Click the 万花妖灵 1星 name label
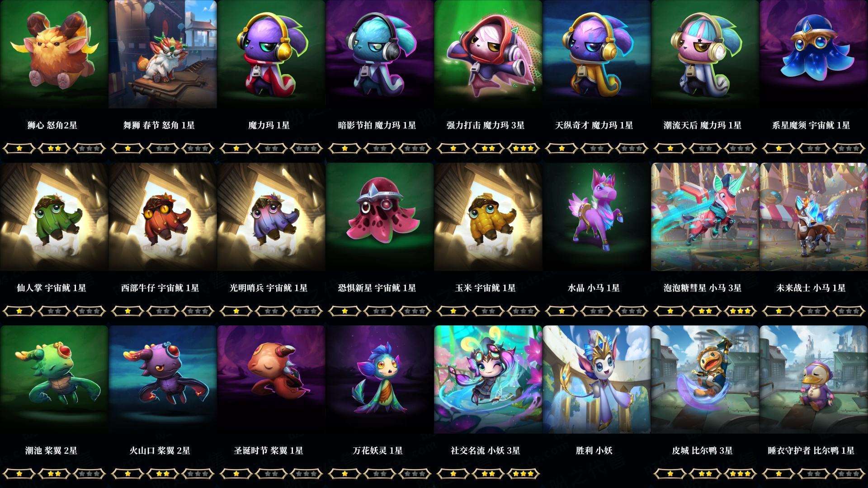The height and width of the screenshot is (488, 868). click(x=377, y=450)
